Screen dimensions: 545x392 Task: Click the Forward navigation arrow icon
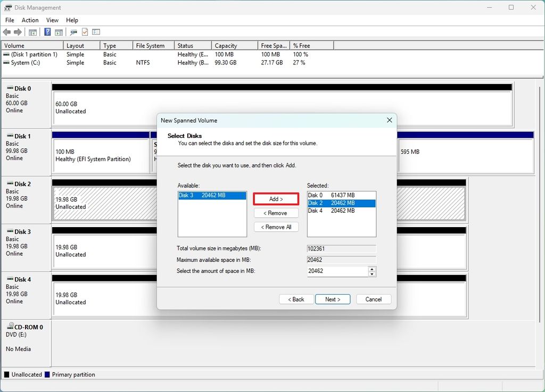(x=17, y=31)
